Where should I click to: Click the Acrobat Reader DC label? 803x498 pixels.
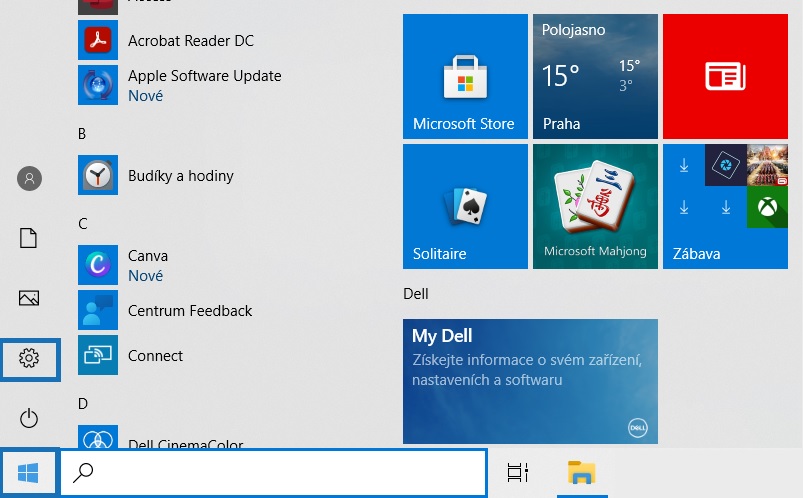pyautogui.click(x=191, y=40)
